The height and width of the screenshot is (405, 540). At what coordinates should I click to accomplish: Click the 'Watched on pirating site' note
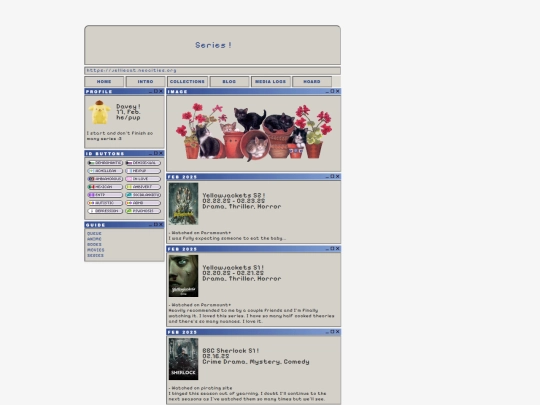pyautogui.click(x=201, y=388)
